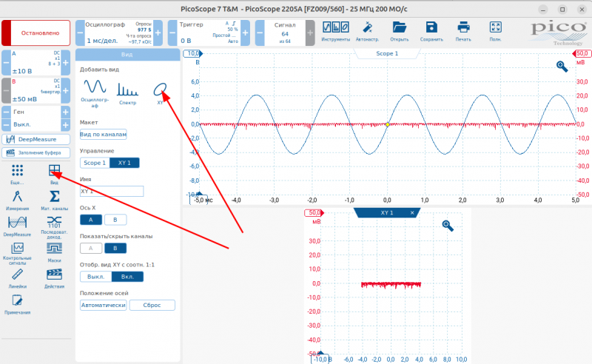Click zoom magnifier in XY 1 view
The height and width of the screenshot is (364, 592).
[448, 226]
